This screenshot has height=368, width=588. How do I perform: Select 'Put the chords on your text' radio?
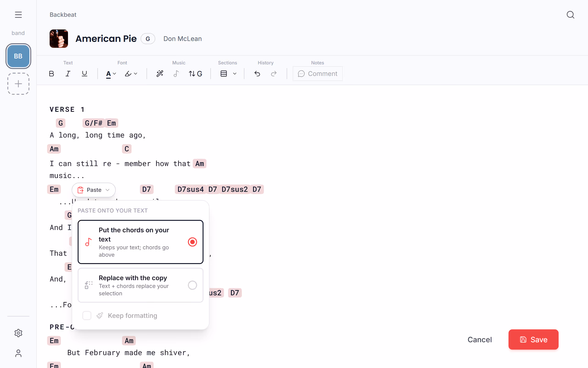(192, 242)
